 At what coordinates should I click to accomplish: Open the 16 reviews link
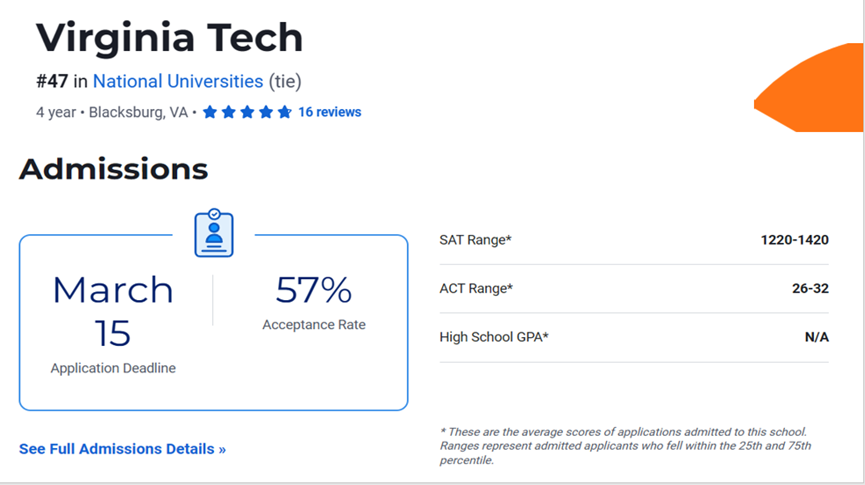click(x=330, y=112)
